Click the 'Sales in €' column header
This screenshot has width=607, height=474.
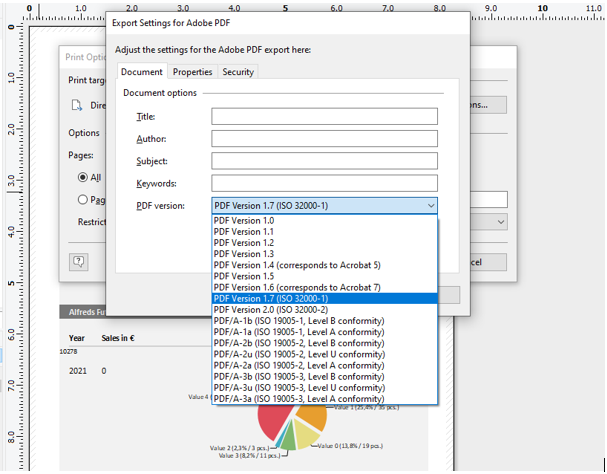tap(118, 338)
